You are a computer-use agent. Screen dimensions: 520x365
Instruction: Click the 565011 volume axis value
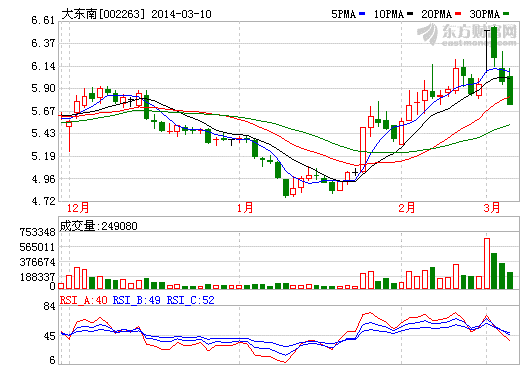(x=37, y=247)
